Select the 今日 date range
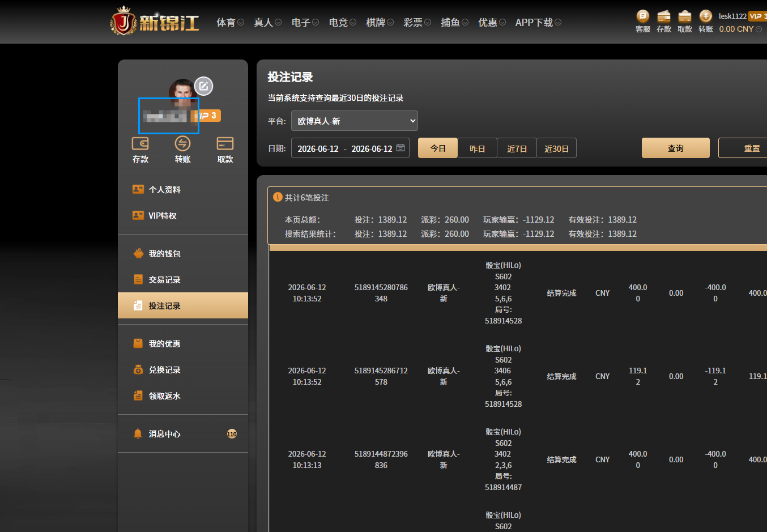The height and width of the screenshot is (532, 767). 438,148
